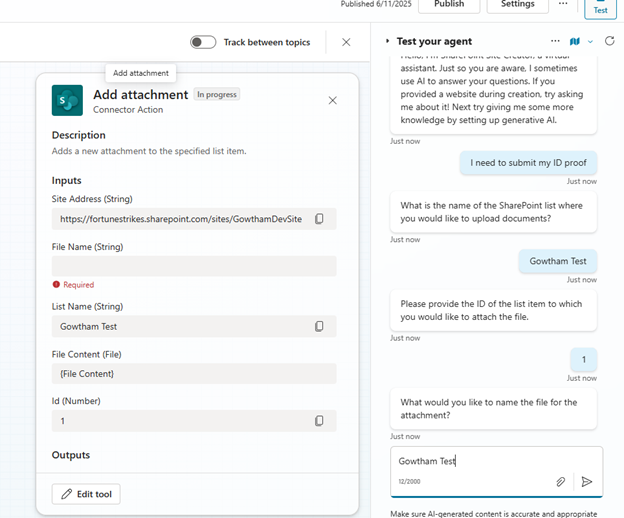
Task: Click the Edit tool button
Action: click(87, 494)
